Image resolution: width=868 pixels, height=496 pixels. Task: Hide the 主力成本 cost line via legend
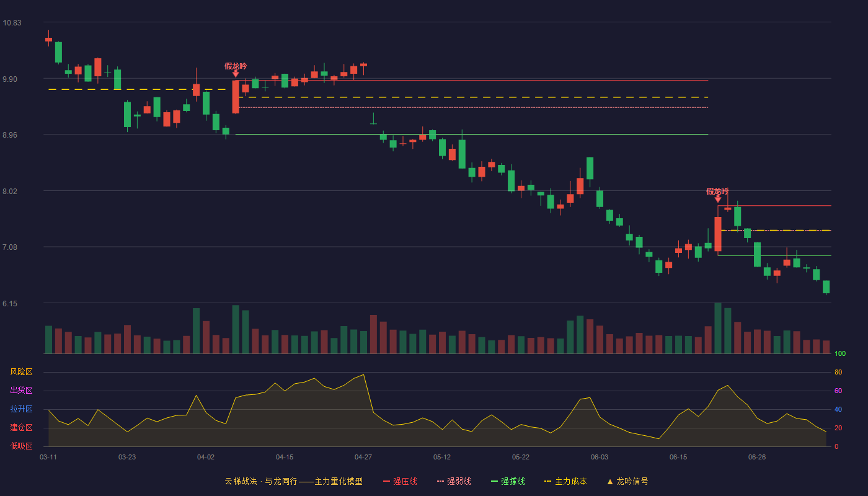tap(565, 481)
